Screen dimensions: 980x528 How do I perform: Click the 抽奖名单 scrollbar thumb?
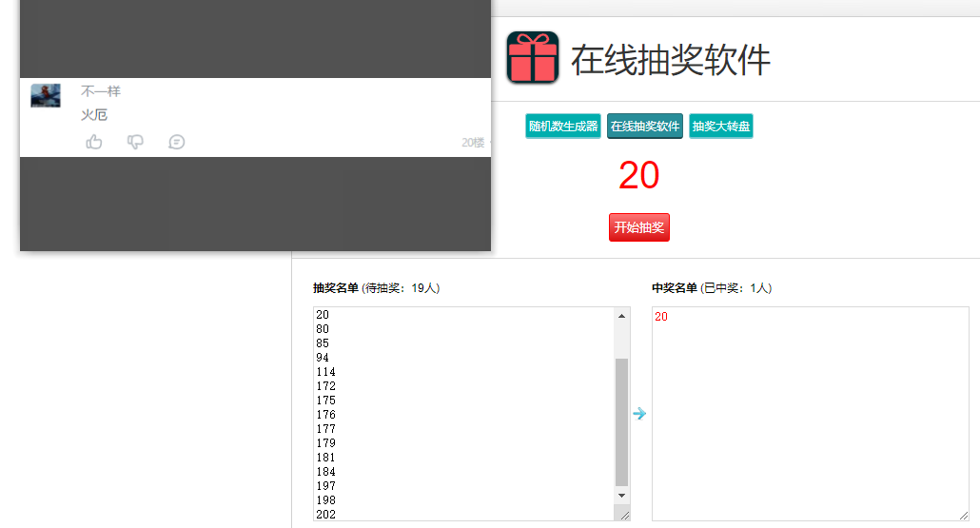tap(622, 421)
